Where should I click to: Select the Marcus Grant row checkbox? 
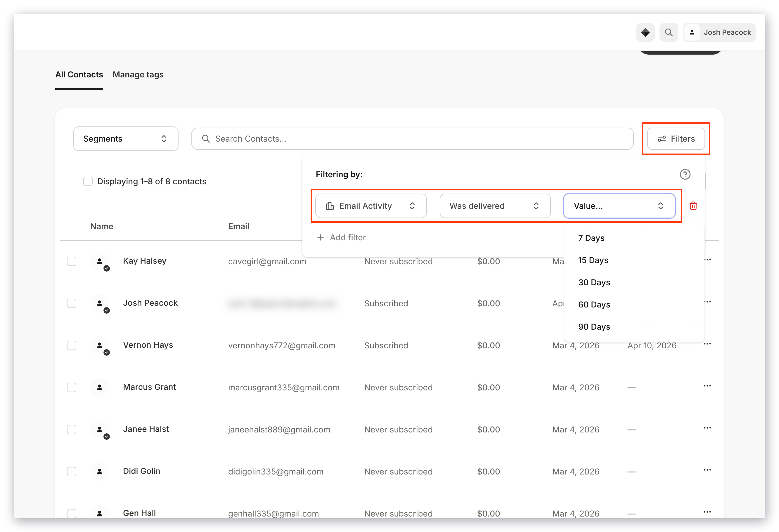[71, 387]
